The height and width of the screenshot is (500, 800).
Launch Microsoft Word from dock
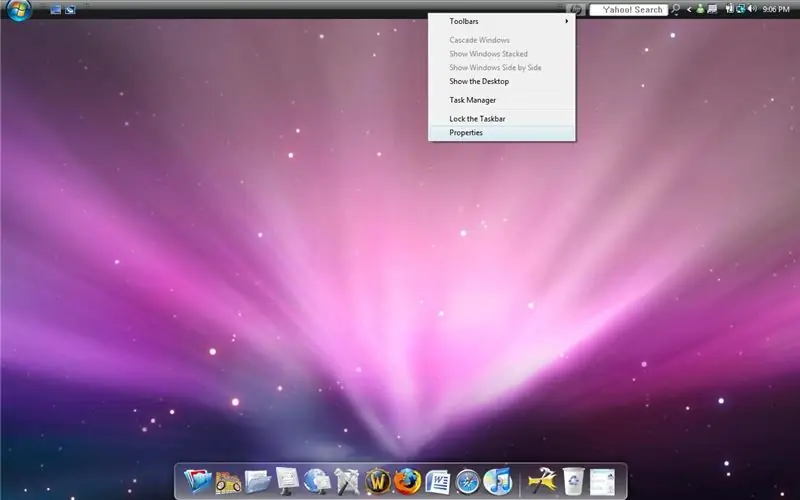(x=438, y=482)
